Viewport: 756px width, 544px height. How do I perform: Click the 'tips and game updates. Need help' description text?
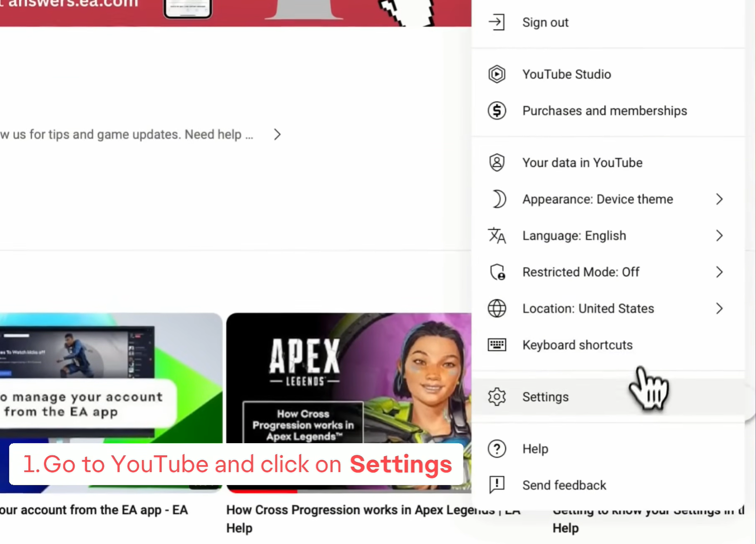(145, 135)
